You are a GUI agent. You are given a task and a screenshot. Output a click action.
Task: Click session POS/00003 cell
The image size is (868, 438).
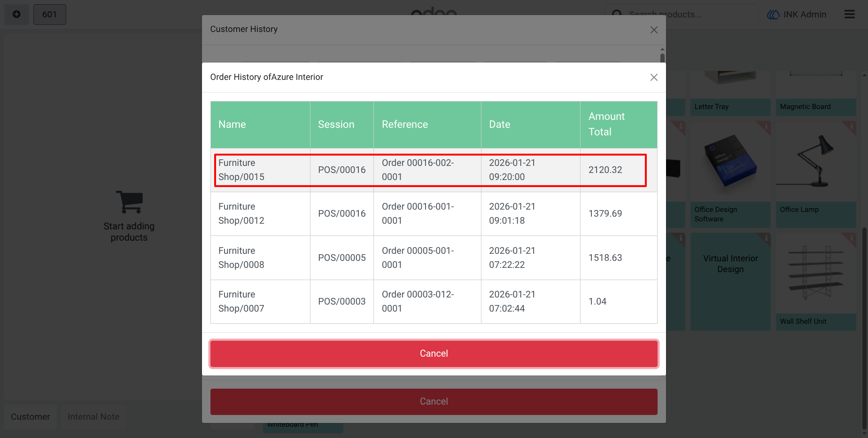point(342,301)
